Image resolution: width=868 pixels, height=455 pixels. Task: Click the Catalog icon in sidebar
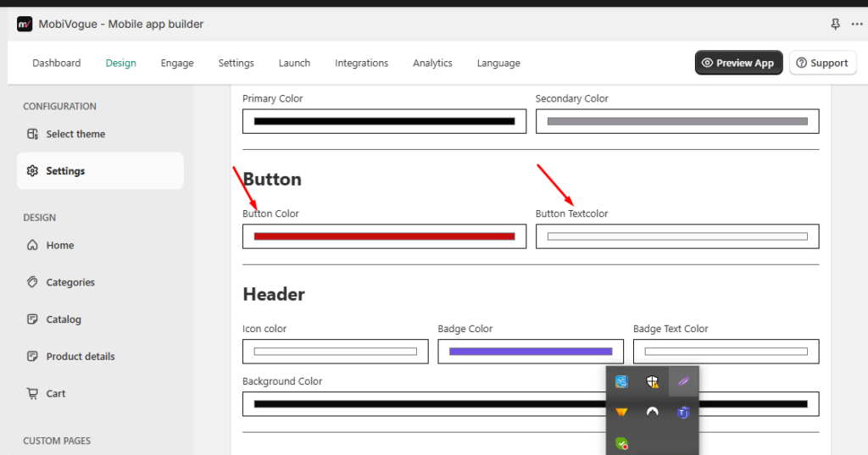33,319
